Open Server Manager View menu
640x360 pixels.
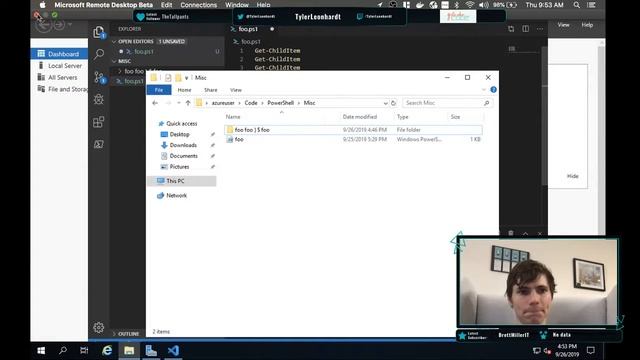(x=564, y=25)
